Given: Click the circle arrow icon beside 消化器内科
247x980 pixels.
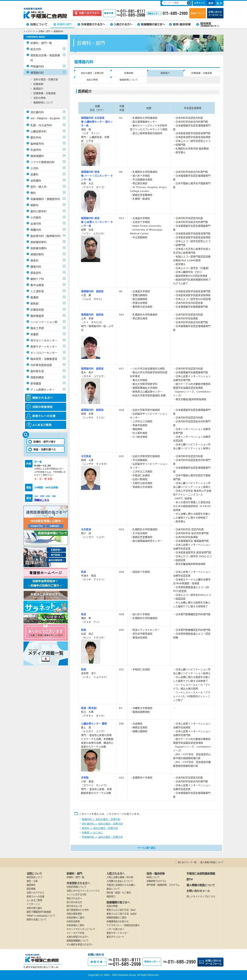Looking at the screenshot, I should [28, 112].
